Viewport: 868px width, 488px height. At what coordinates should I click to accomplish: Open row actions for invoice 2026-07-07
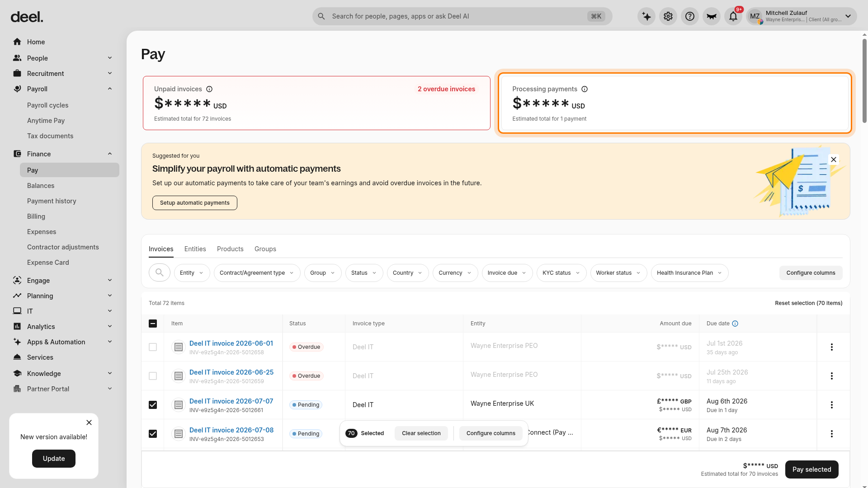pyautogui.click(x=832, y=405)
